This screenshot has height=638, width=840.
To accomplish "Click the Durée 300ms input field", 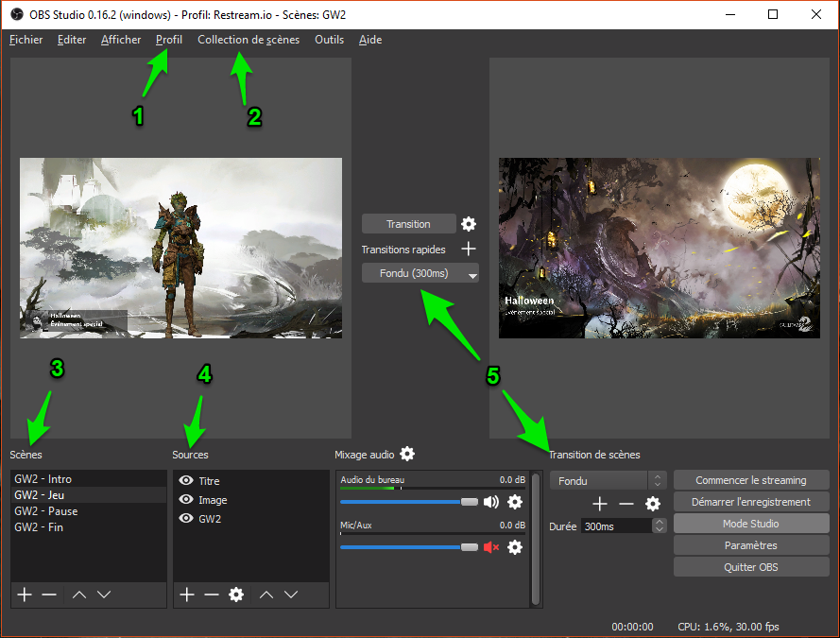I will (617, 526).
